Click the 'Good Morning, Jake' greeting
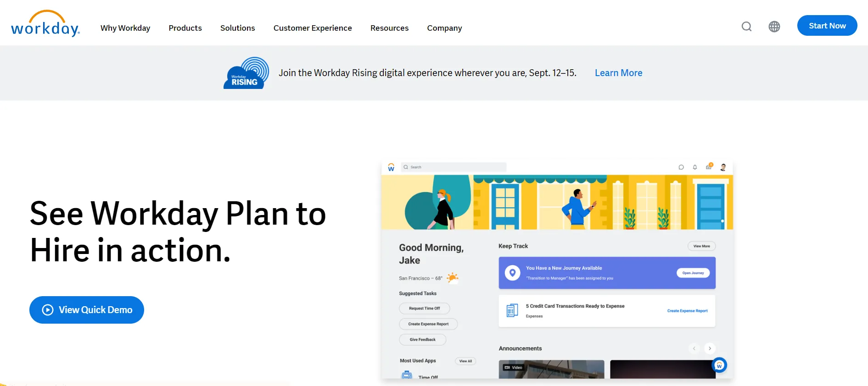868x386 pixels. [x=431, y=254]
